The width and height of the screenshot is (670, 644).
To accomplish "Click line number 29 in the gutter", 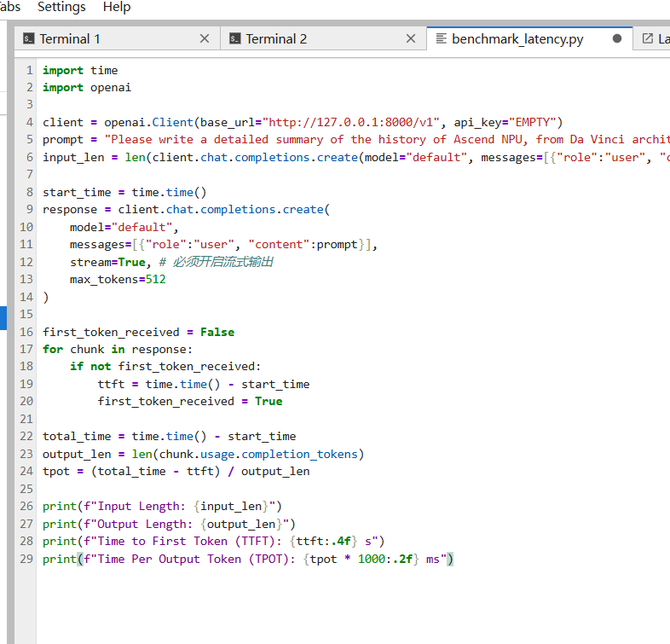I will pos(26,559).
